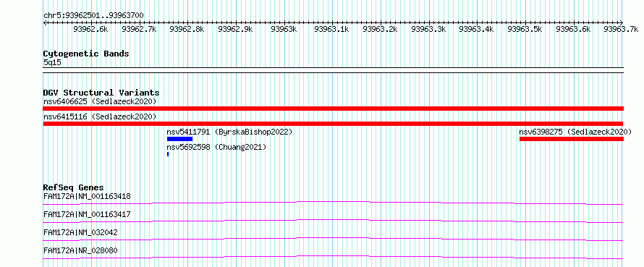644x267 pixels.
Task: Click FAM172A|NM_032042 gene label
Action: [x=80, y=232]
